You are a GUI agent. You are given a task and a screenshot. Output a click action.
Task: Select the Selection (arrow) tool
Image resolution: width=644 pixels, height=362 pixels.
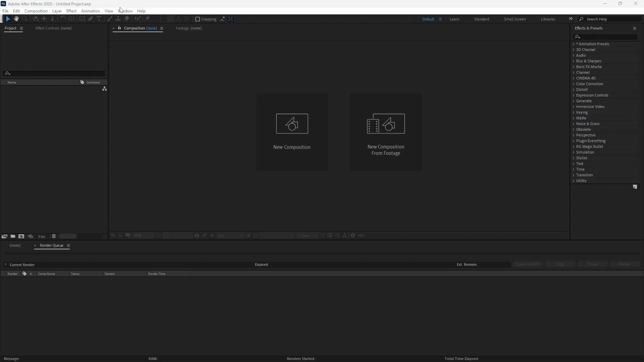tap(8, 19)
